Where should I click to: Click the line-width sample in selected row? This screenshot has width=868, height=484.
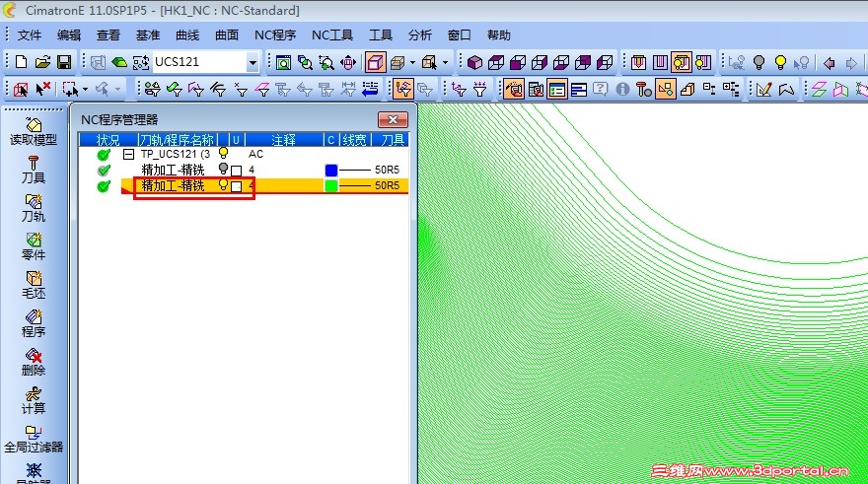(x=354, y=186)
